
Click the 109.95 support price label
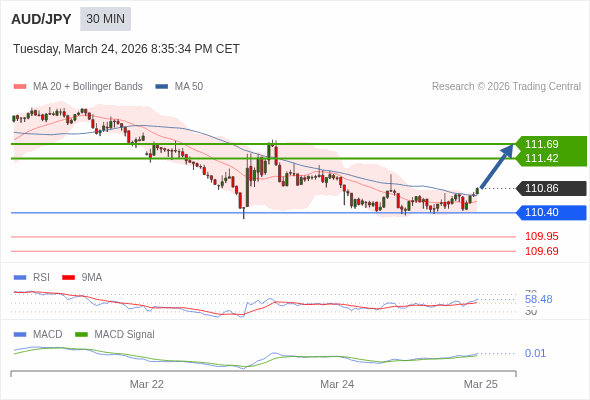click(542, 236)
